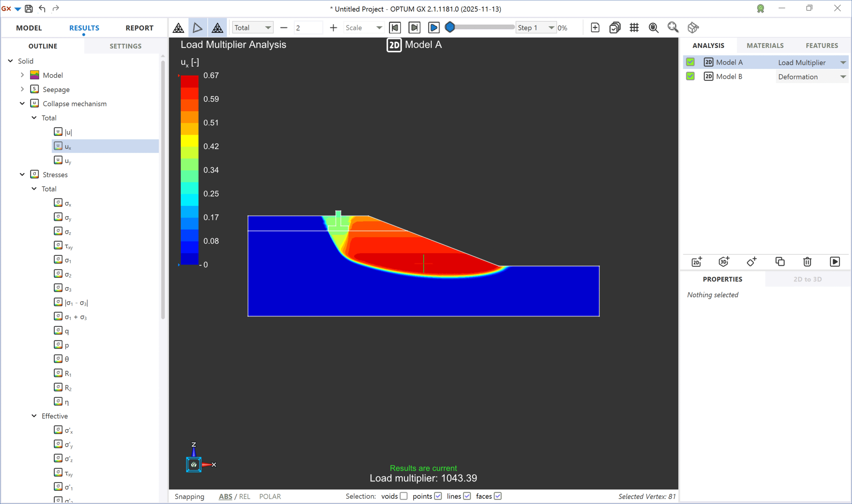The height and width of the screenshot is (504, 852).
Task: Click the delete analysis trash icon
Action: (807, 262)
